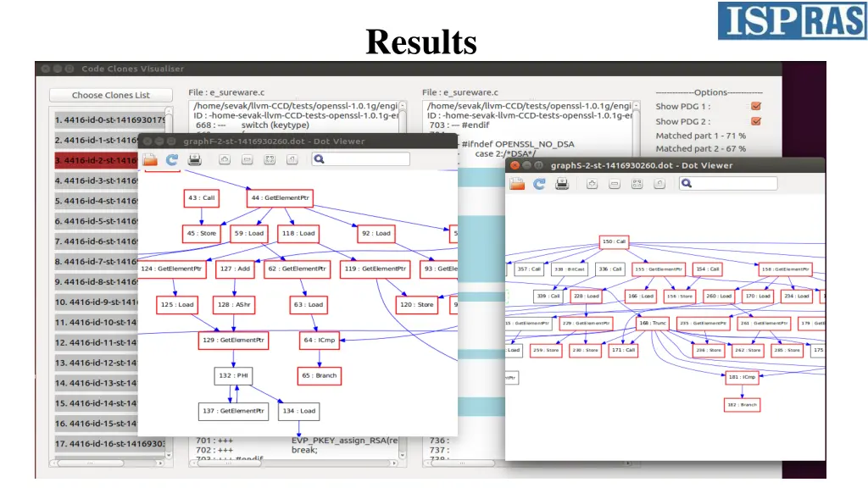Click search field in graphS Dot Viewer
The width and height of the screenshot is (868, 488).
click(728, 184)
